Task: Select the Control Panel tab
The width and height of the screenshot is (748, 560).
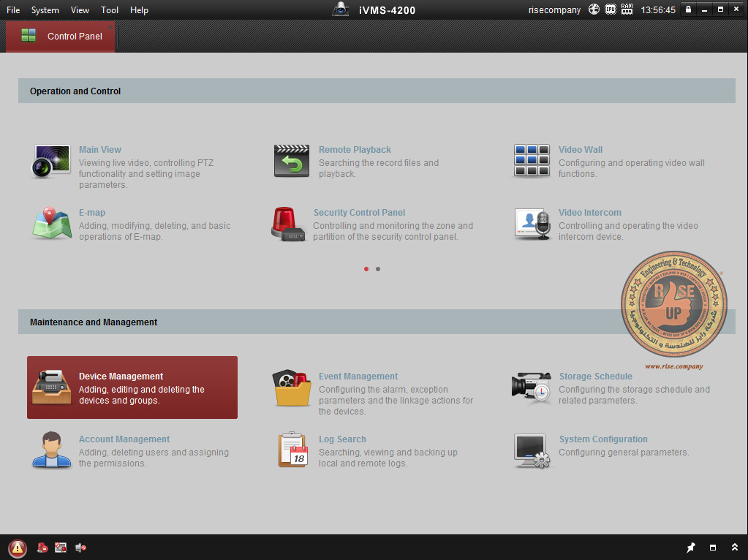Action: coord(61,37)
